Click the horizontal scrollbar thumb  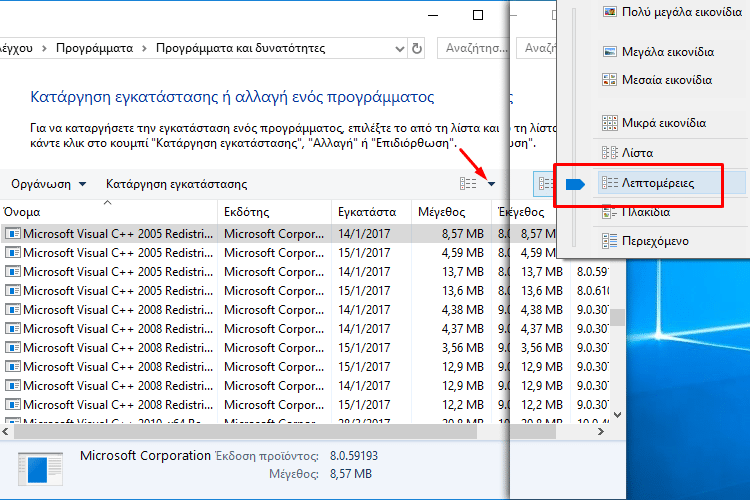(x=245, y=432)
